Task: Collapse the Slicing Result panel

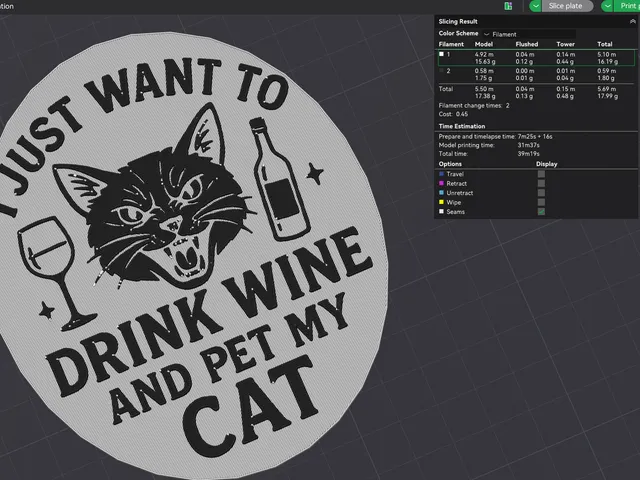Action: point(632,21)
